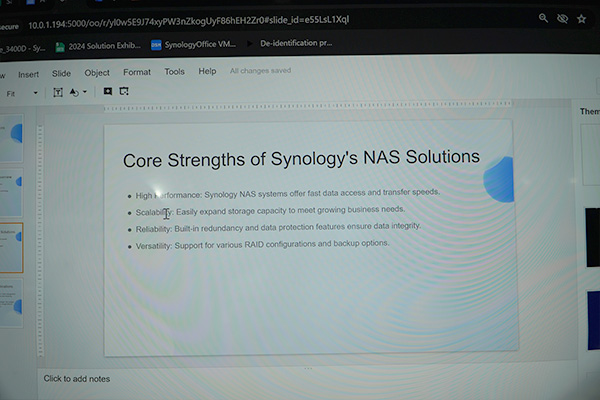Choose the black theme swatch in Theme panel
600x400 pixels.
pos(593,237)
